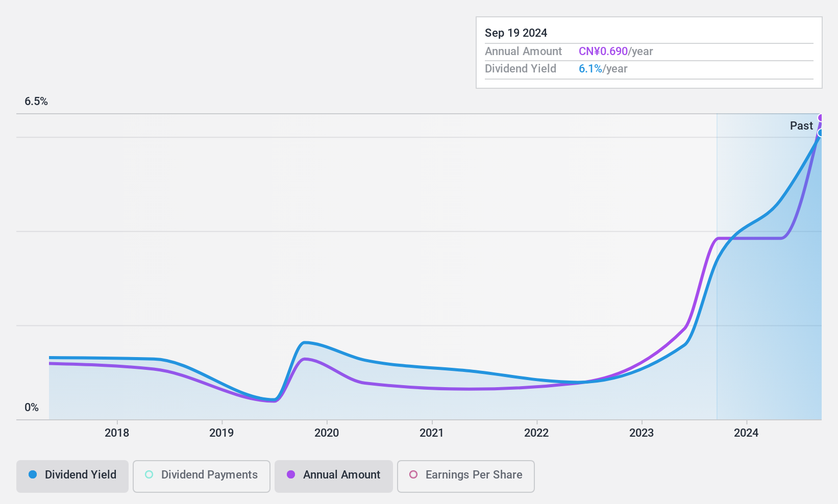Click the Past label in chart
838x504 pixels.
(x=801, y=125)
